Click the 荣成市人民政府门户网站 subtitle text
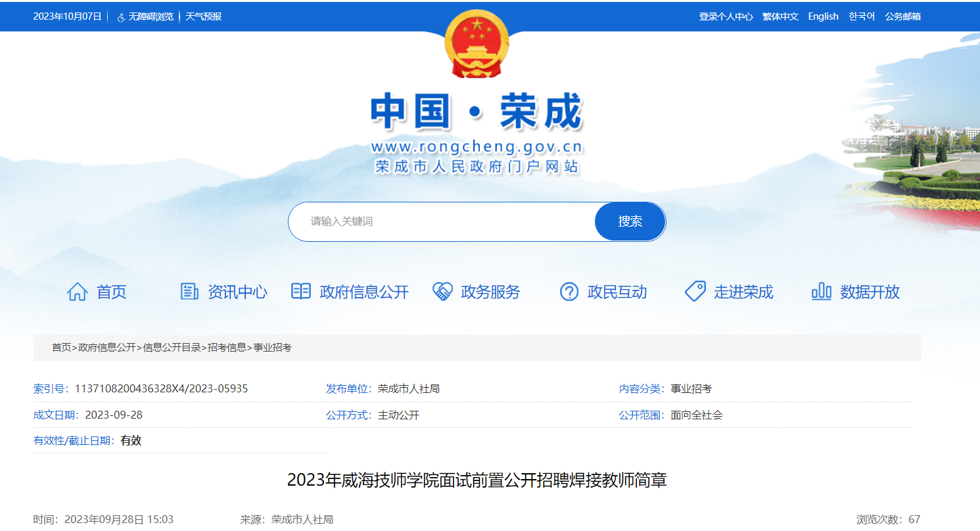The image size is (980, 531). (x=477, y=166)
